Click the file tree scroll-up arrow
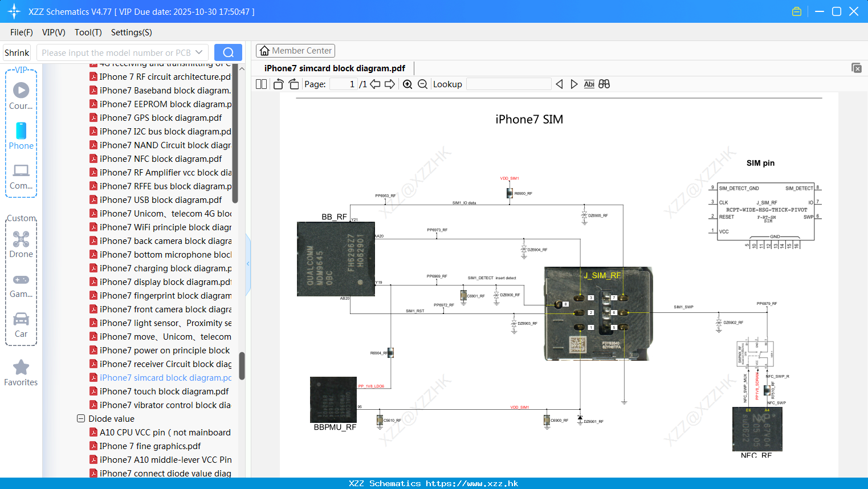Image resolution: width=868 pixels, height=489 pixels. point(242,69)
